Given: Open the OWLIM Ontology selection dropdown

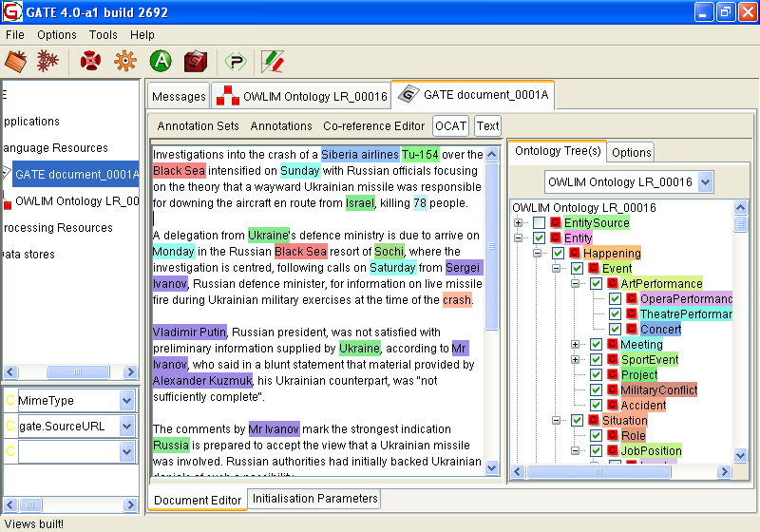Looking at the screenshot, I should pyautogui.click(x=704, y=181).
